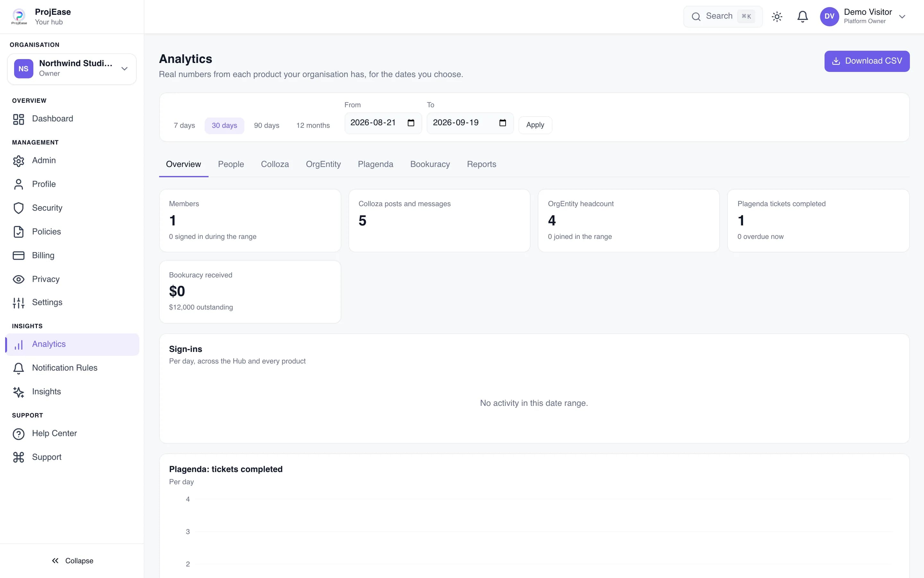Screen dimensions: 924x578
Task: Click the From date field 2026-08-21
Action: [x=383, y=123]
